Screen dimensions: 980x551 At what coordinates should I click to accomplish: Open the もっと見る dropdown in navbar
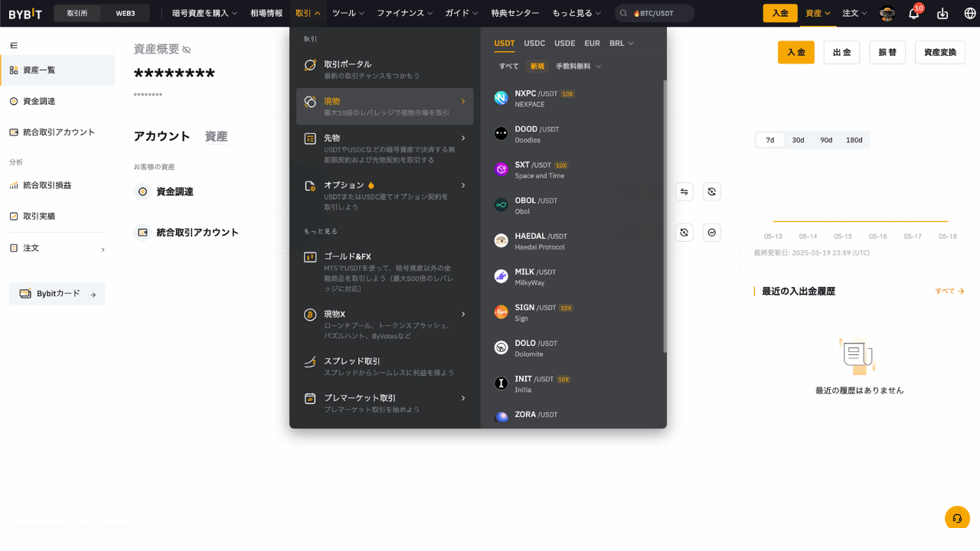577,13
